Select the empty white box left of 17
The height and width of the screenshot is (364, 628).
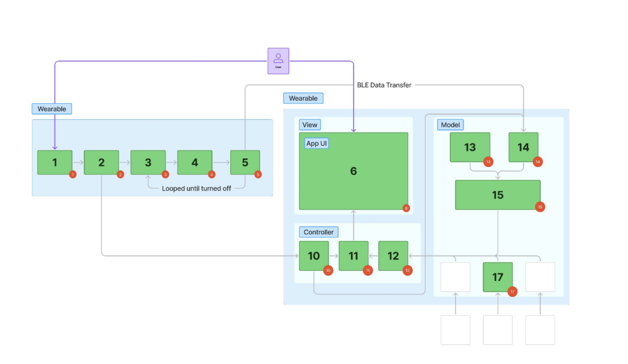(x=455, y=277)
